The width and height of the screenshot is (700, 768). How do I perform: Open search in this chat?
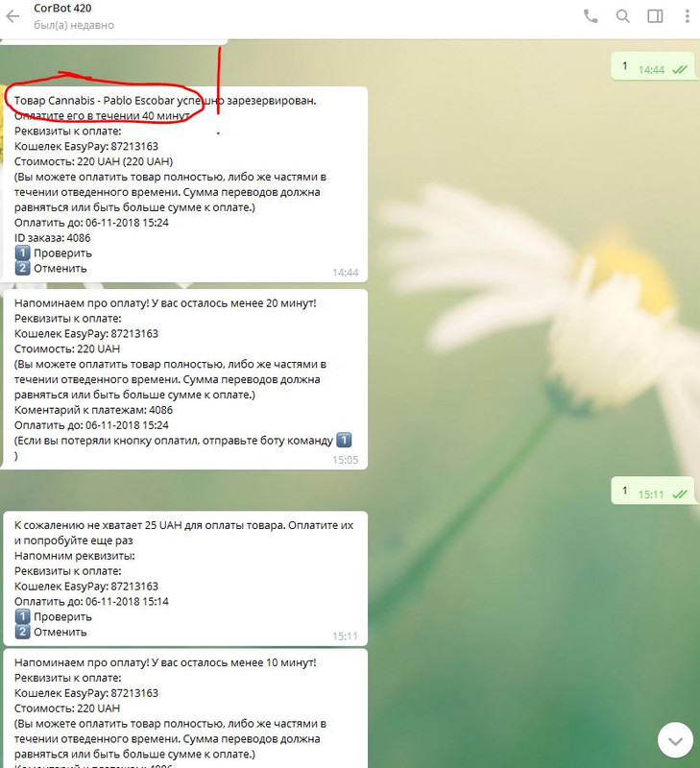click(x=622, y=16)
